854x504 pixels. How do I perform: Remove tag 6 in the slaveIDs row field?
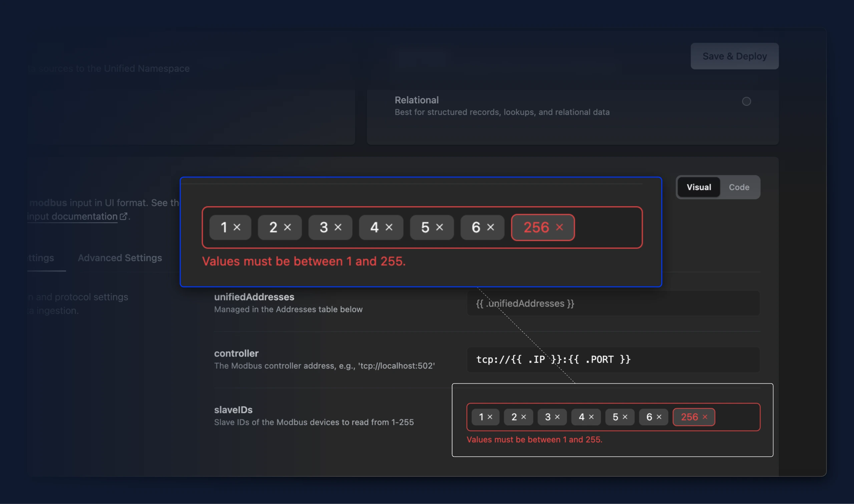659,417
